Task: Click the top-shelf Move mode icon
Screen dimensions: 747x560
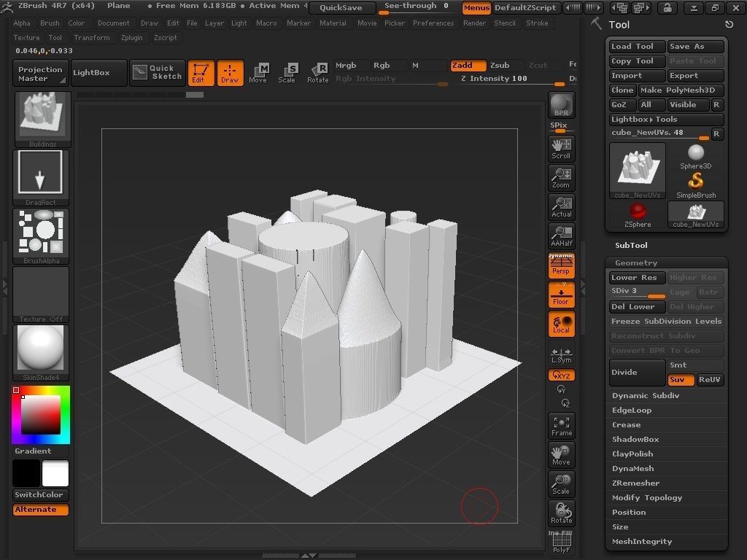Action: [x=259, y=73]
